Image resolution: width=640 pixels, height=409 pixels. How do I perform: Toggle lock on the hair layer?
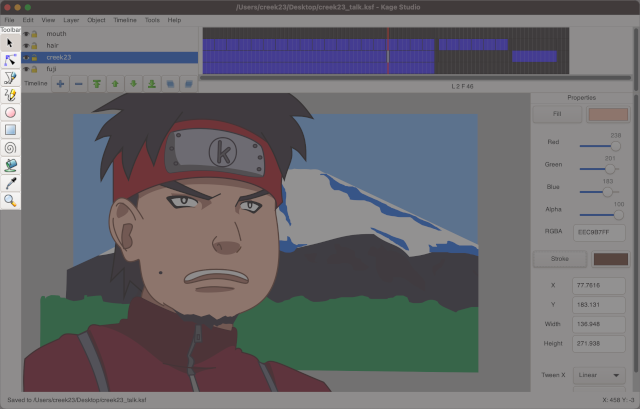35,46
